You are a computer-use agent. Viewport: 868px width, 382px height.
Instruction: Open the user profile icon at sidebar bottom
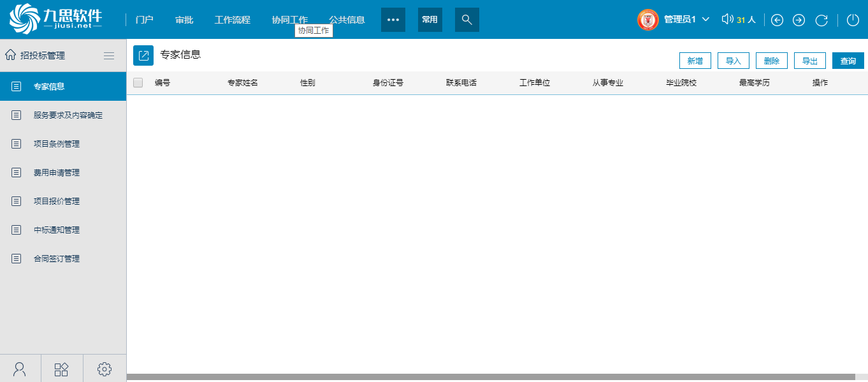(x=20, y=369)
